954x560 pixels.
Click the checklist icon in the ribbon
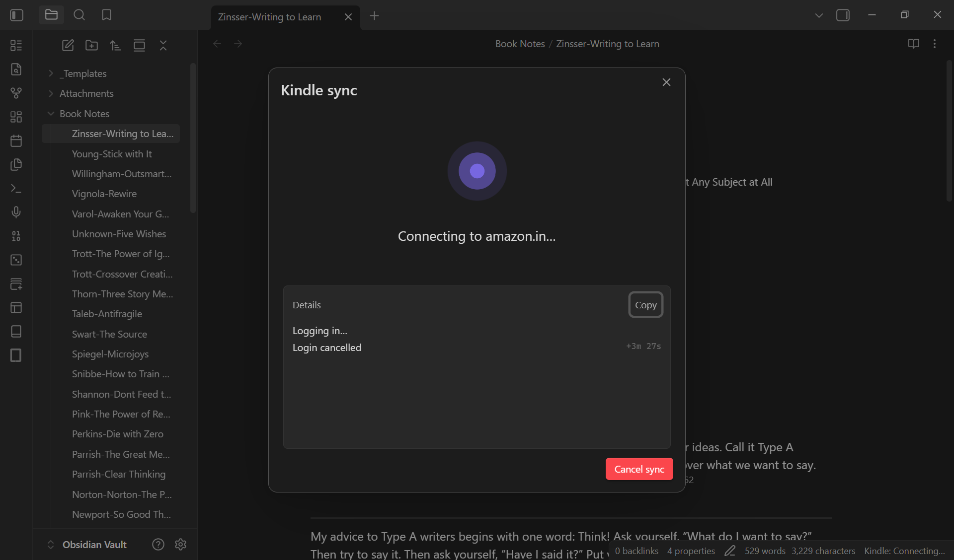pos(16,45)
